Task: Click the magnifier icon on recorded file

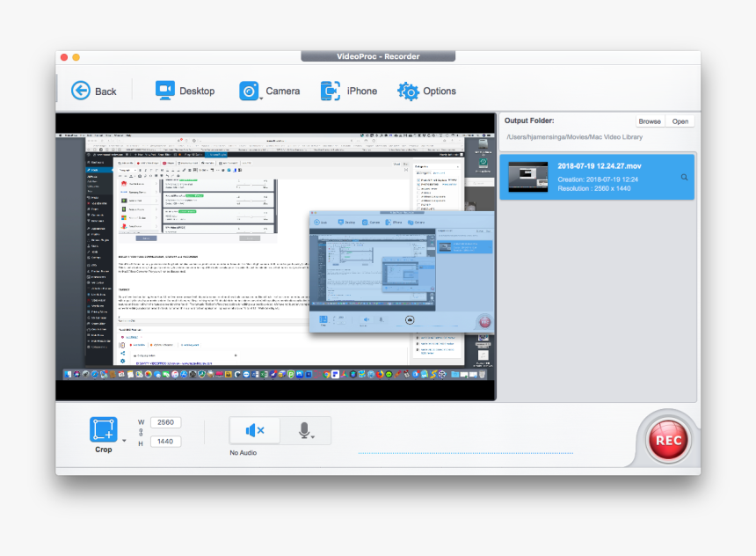Action: (x=684, y=177)
